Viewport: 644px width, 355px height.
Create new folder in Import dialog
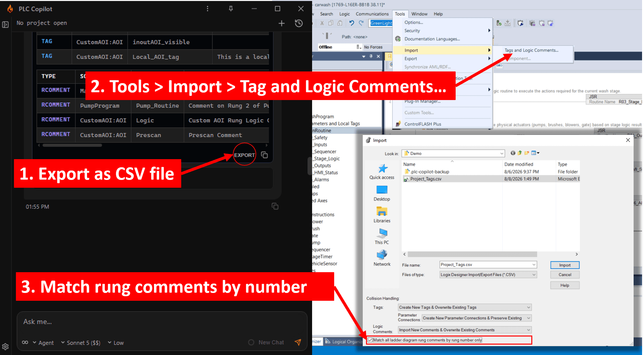(526, 153)
